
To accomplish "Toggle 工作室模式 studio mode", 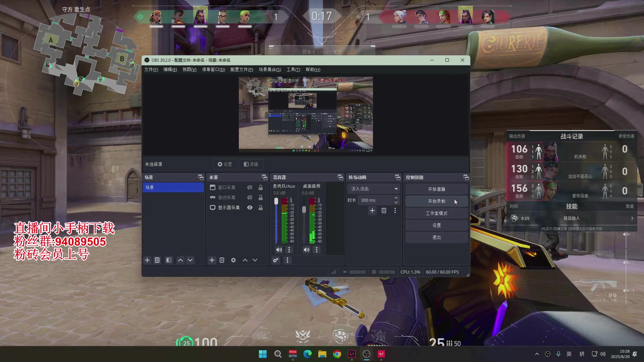I will (436, 213).
